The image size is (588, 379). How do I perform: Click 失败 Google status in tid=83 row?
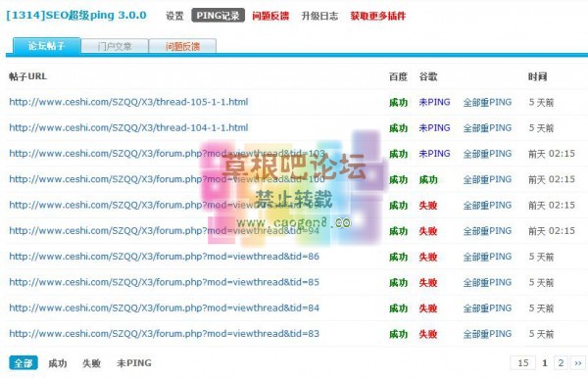[428, 334]
